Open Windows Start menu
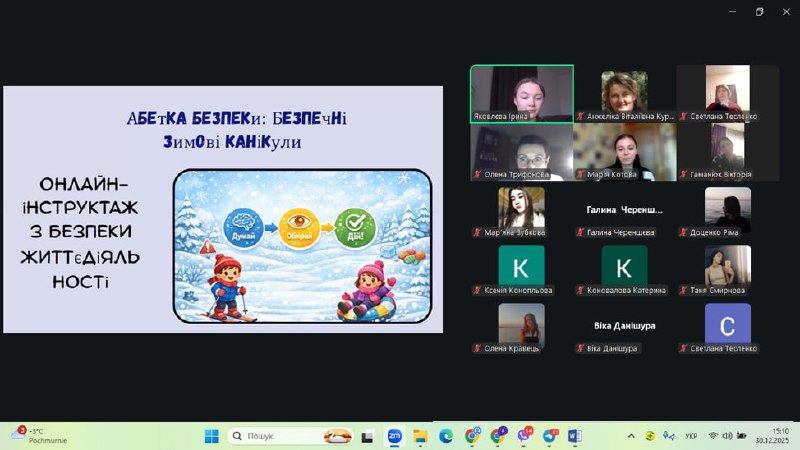The height and width of the screenshot is (450, 800). (211, 436)
